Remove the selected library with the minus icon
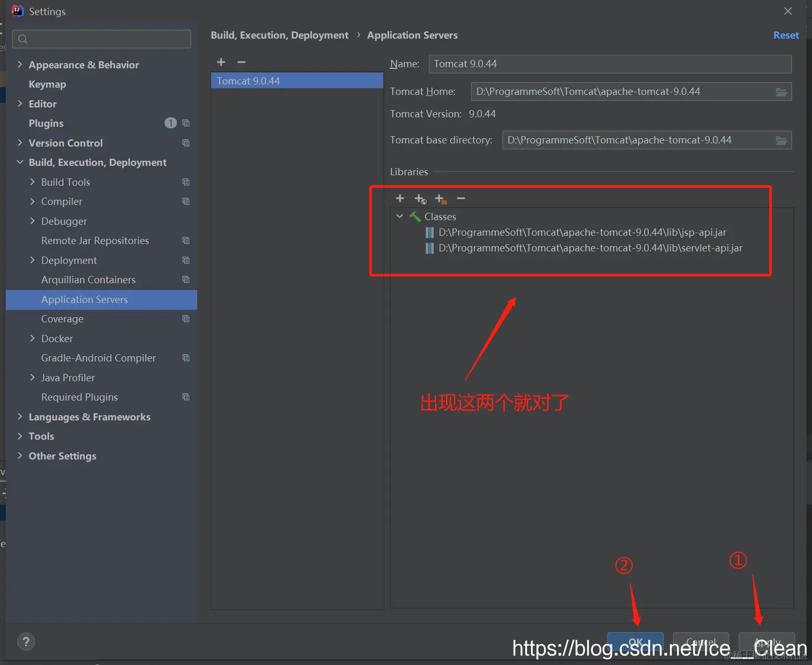Viewport: 812px width, 665px height. [x=461, y=198]
